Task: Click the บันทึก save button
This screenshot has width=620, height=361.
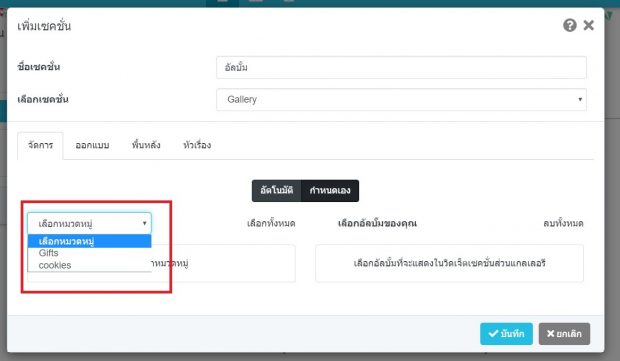Action: [x=506, y=334]
